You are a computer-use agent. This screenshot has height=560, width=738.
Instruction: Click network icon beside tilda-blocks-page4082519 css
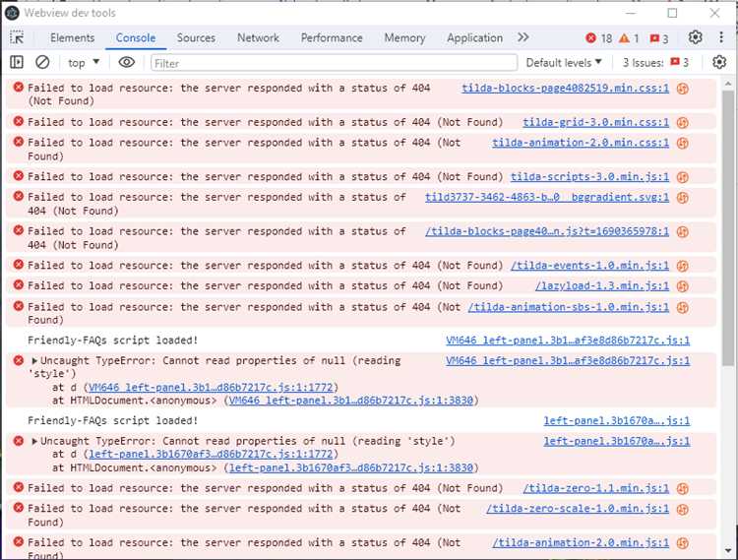click(683, 89)
